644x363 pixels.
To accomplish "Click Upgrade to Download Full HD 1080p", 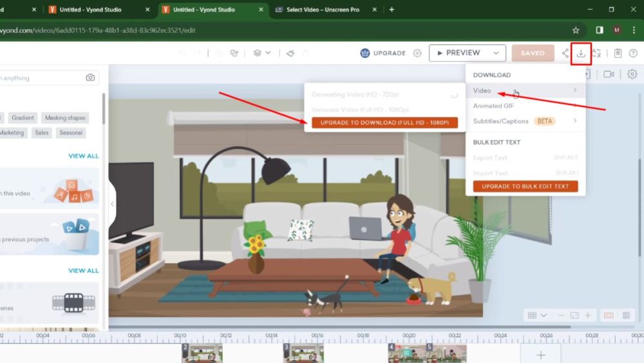I will pyautogui.click(x=384, y=123).
